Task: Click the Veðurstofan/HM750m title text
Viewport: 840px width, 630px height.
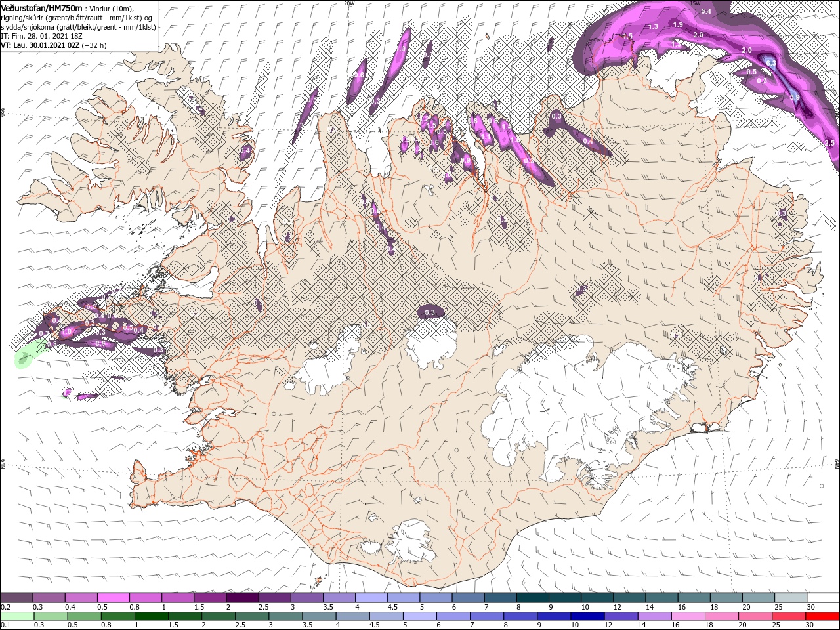Action: (x=41, y=7)
